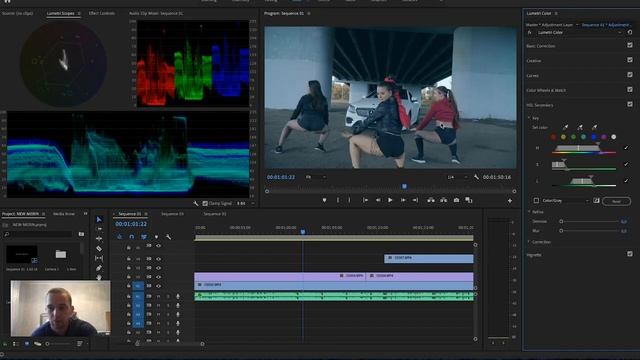Viewport: 640px width, 360px height.
Task: Mark In point in Program Monitor
Action: pyautogui.click(x=338, y=200)
